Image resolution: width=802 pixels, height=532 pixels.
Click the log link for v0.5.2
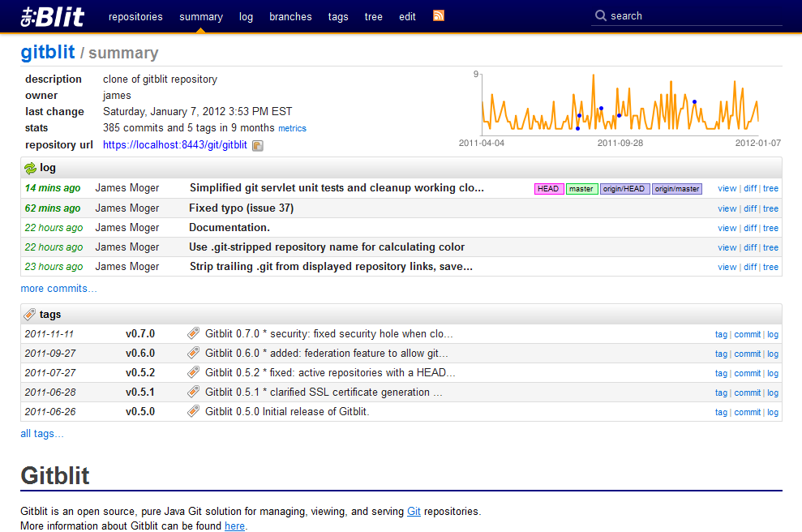point(773,373)
